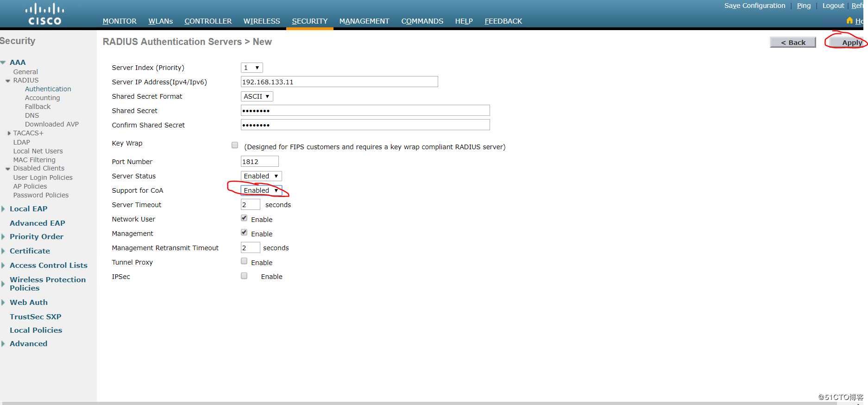
Task: Enable the IPSec checkbox
Action: (244, 276)
